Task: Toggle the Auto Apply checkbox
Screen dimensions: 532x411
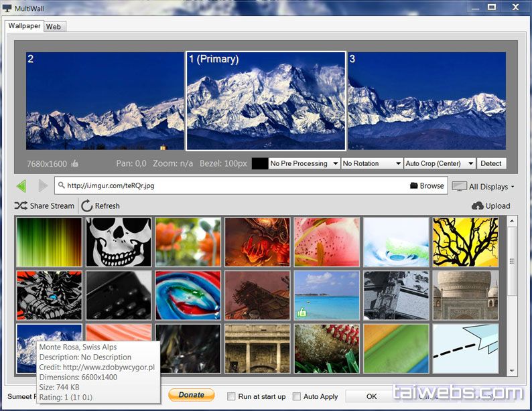Action: (x=296, y=396)
